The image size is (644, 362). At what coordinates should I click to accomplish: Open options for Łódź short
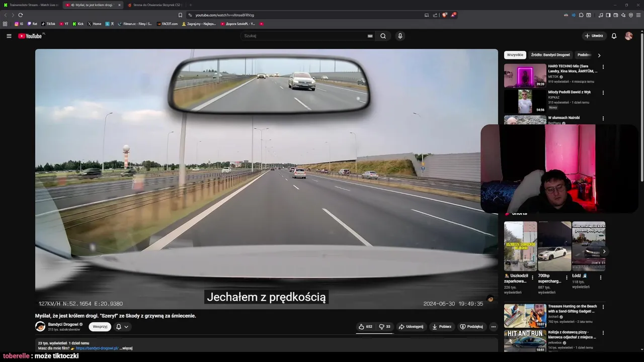click(x=600, y=278)
